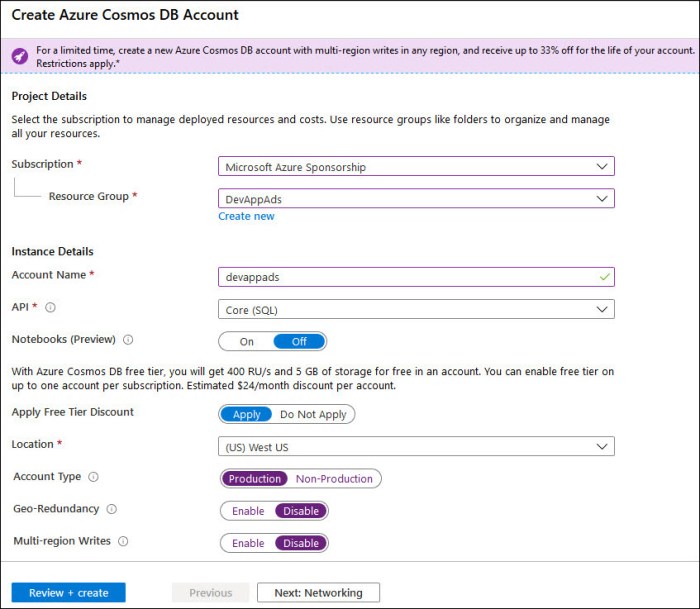The height and width of the screenshot is (609, 700).
Task: Open the API dropdown showing Core (SQL)
Action: click(x=416, y=309)
